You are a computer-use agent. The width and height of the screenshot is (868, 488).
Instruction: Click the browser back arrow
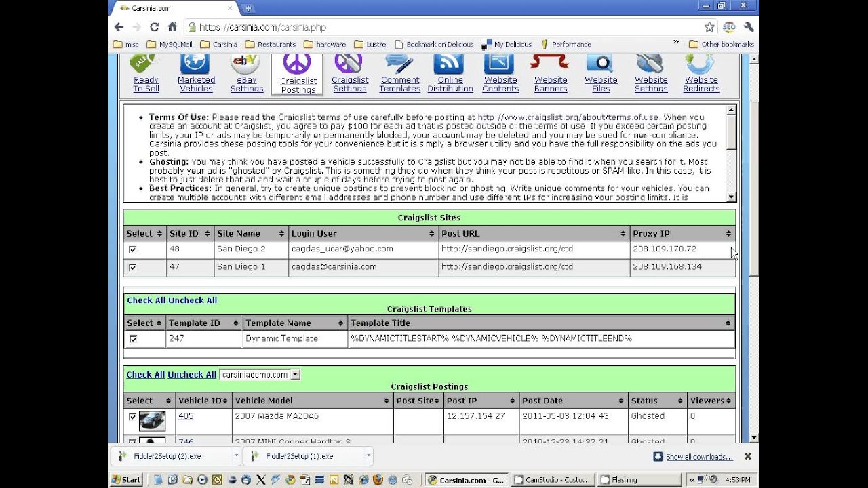[119, 27]
